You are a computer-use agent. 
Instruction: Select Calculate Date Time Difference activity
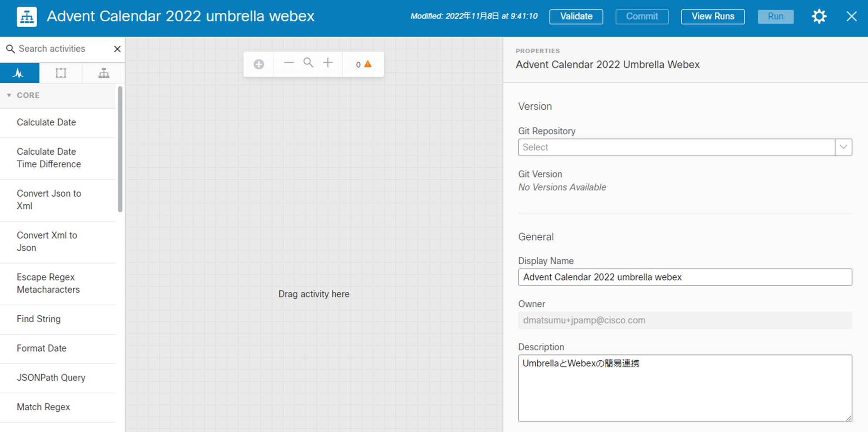coord(58,158)
